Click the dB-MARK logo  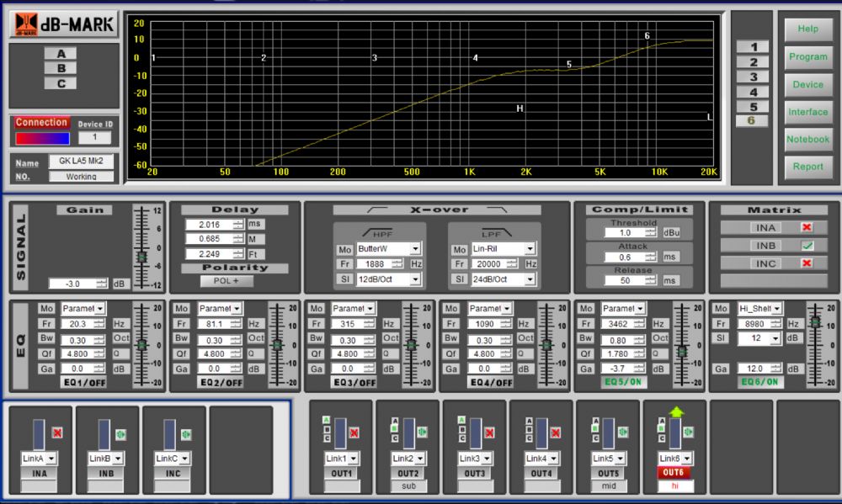pyautogui.click(x=62, y=24)
